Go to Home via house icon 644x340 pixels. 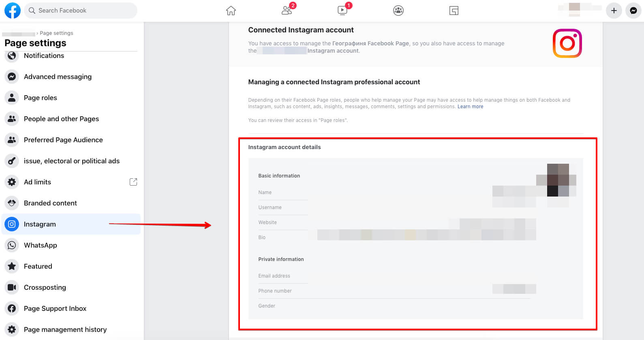[x=231, y=11]
